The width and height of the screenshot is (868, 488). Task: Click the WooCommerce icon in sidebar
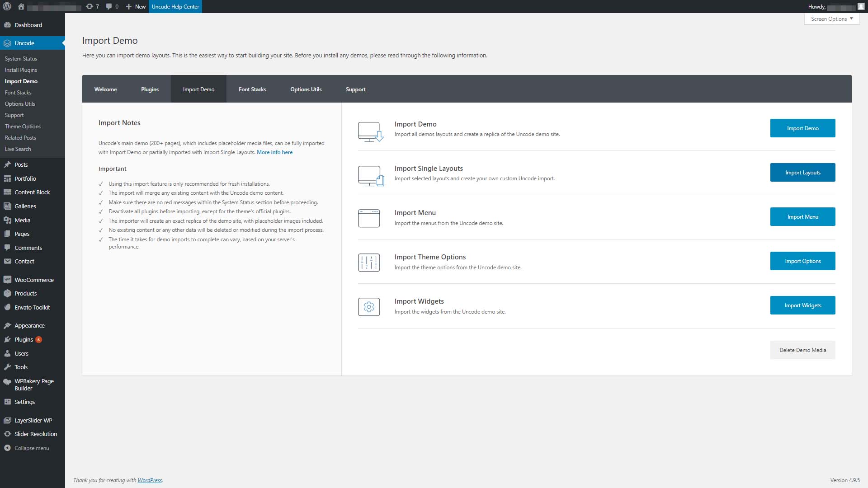click(7, 280)
